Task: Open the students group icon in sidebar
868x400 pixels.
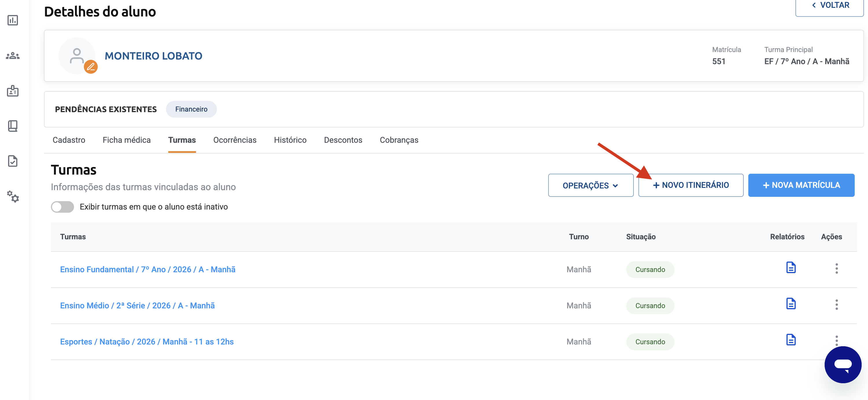Action: (x=13, y=56)
